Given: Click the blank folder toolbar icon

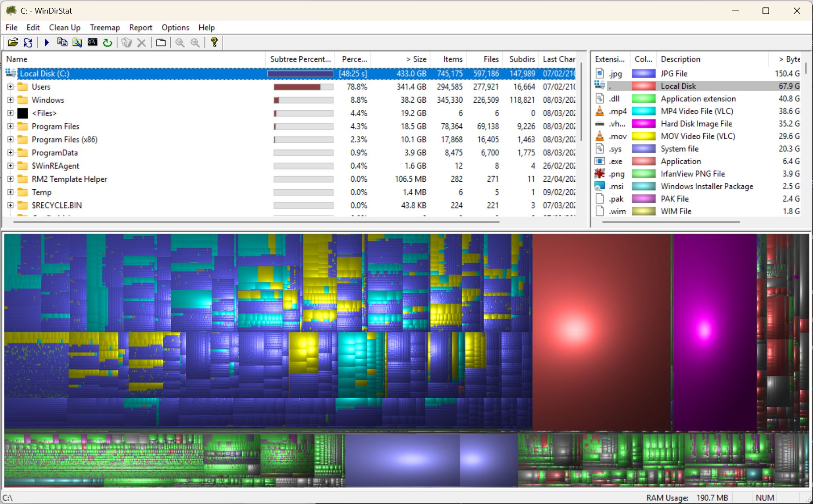Looking at the screenshot, I should (x=161, y=43).
